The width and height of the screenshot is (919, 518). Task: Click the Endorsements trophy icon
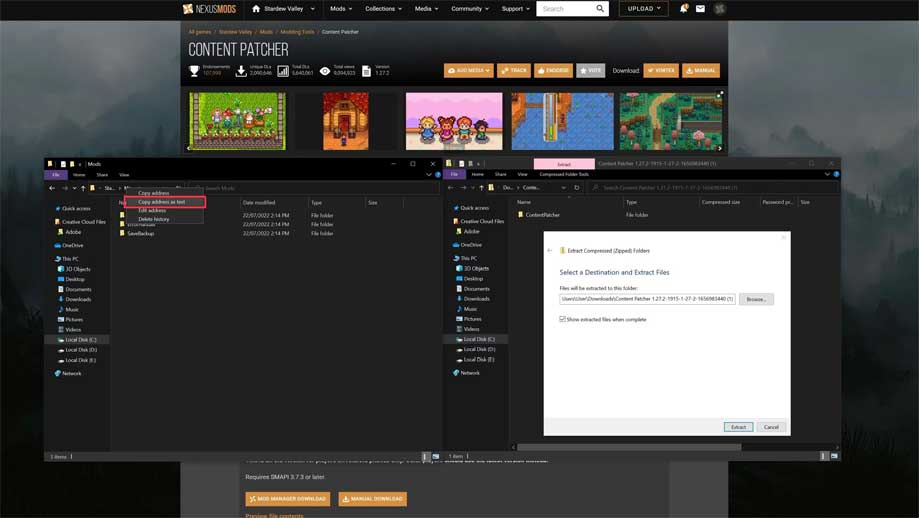[194, 71]
